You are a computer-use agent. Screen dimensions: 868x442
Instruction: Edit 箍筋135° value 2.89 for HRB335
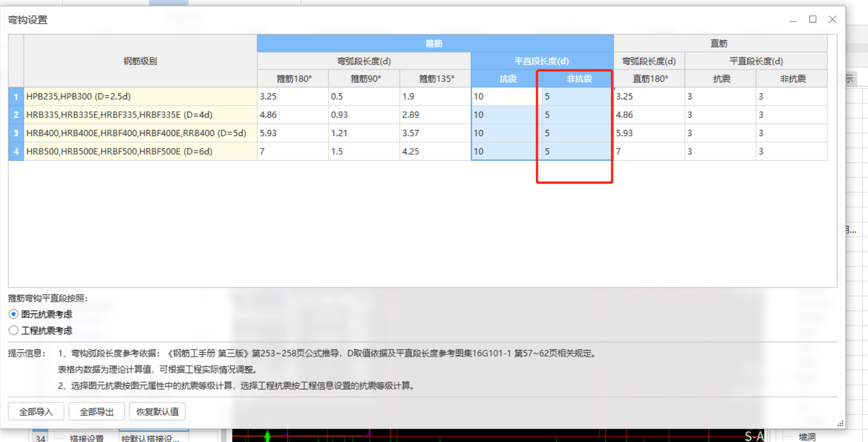435,115
